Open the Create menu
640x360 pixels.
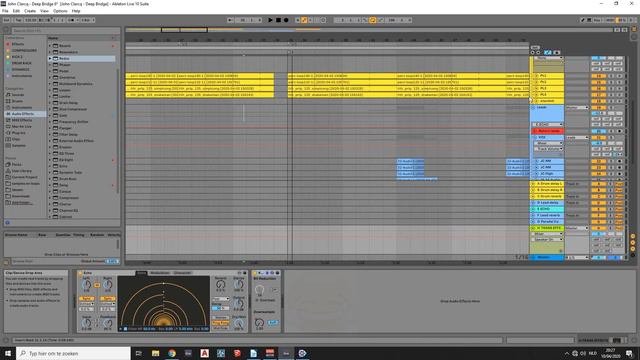[x=30, y=11]
